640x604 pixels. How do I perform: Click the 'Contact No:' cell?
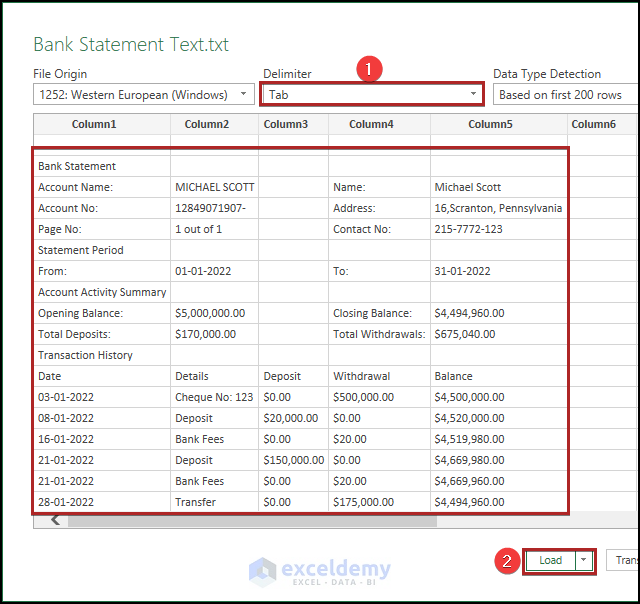click(379, 229)
